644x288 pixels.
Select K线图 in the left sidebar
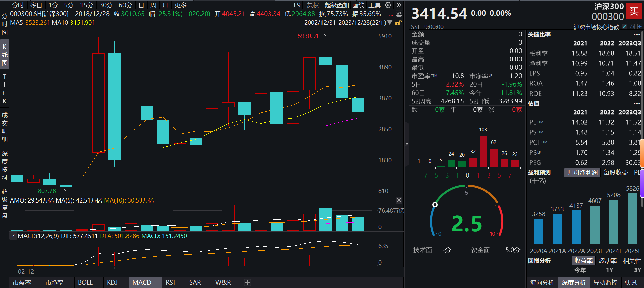coord(4,54)
